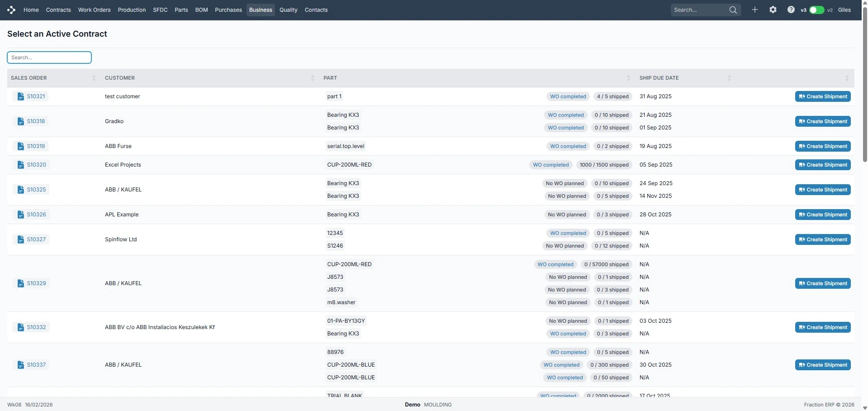Sort by Ship Due Date arrows
The width and height of the screenshot is (868, 411).
click(729, 78)
